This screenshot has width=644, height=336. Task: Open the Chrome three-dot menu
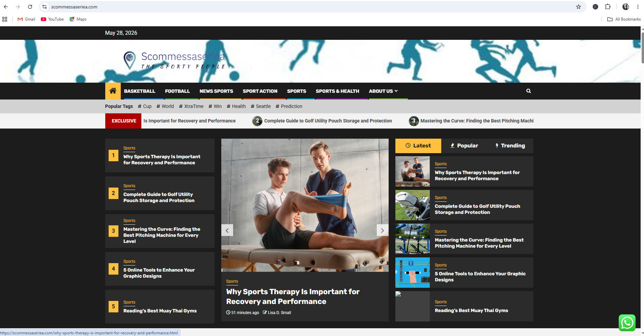(x=638, y=7)
